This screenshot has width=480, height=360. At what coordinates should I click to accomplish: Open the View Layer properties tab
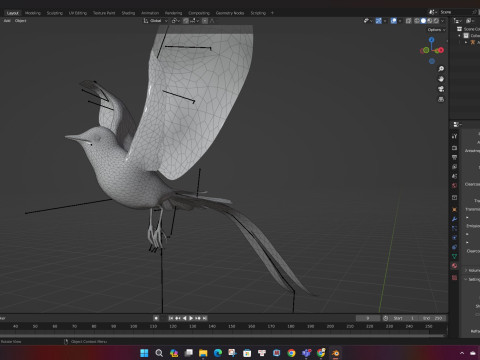[454, 166]
